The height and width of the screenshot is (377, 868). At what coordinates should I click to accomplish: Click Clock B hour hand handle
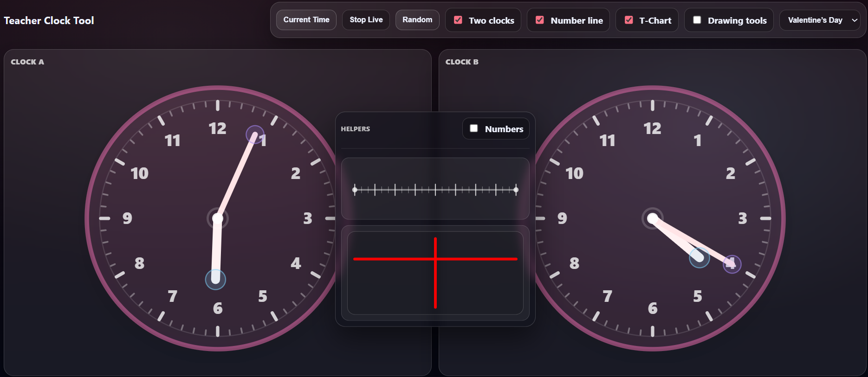point(699,258)
